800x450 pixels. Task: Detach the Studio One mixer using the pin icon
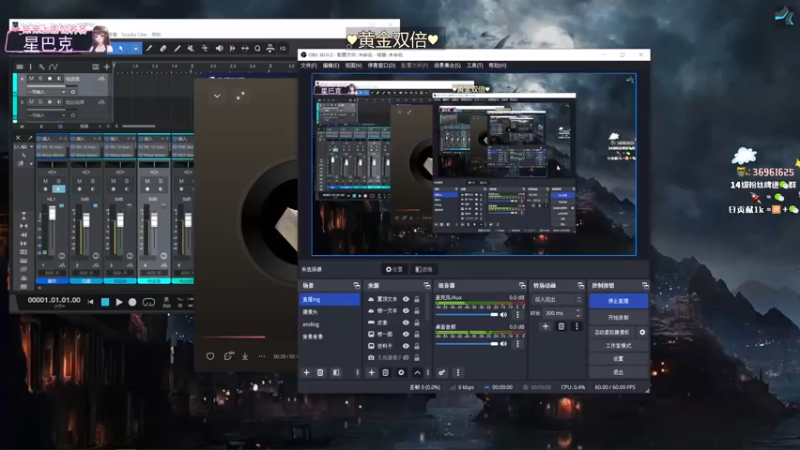(x=30, y=138)
